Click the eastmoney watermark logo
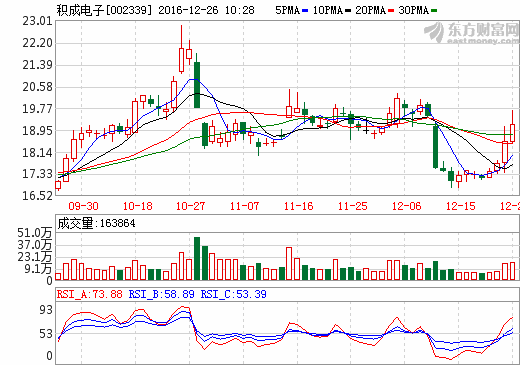Viewport: 520px width, 365px height. tap(471, 33)
